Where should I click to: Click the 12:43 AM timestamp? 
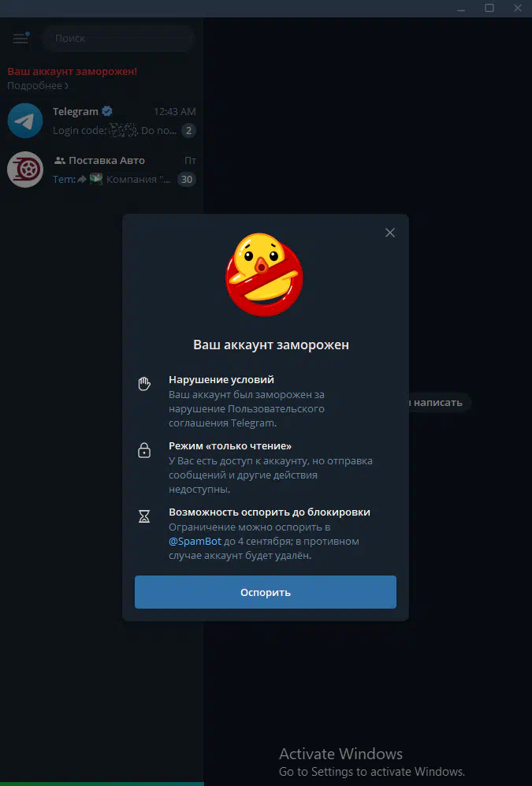coord(175,111)
